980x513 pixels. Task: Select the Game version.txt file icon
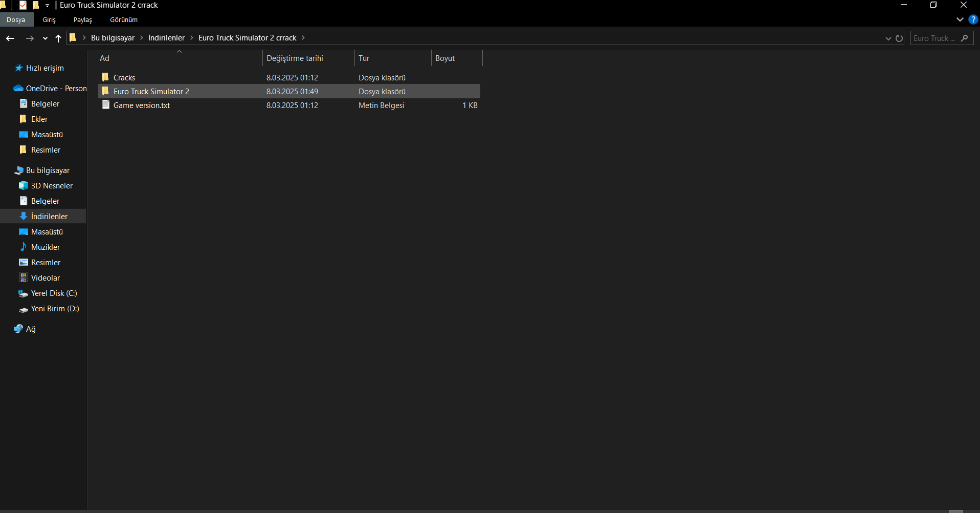pos(105,104)
